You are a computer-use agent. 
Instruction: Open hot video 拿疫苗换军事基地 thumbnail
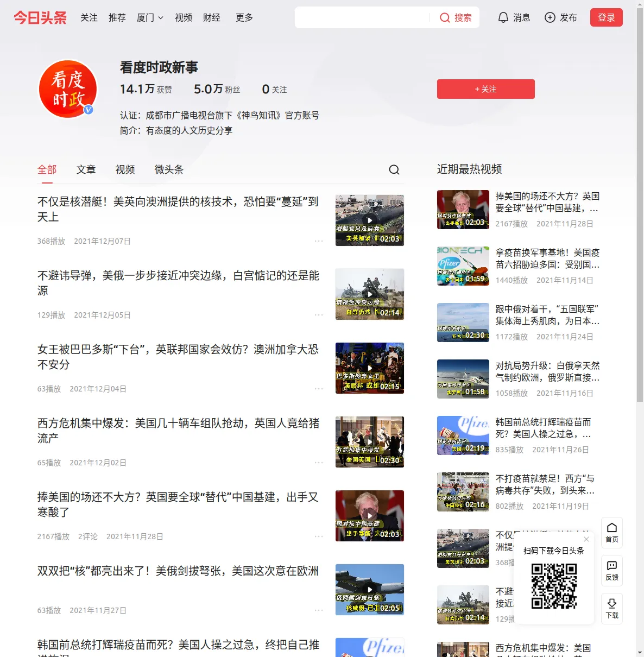(x=463, y=266)
